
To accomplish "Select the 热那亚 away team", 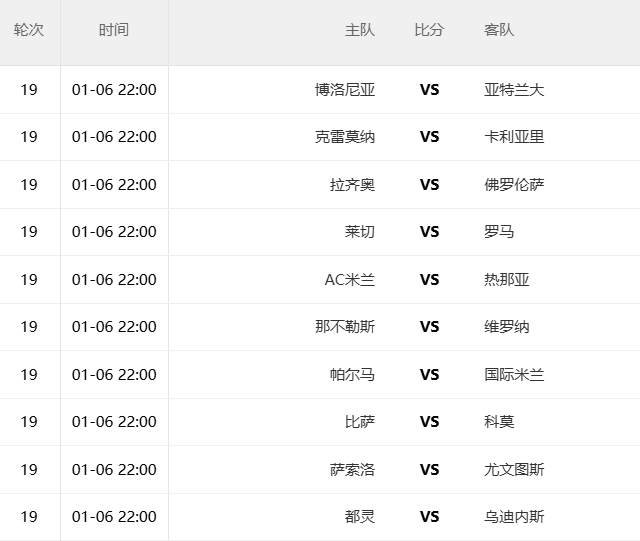I will pyautogui.click(x=507, y=280).
